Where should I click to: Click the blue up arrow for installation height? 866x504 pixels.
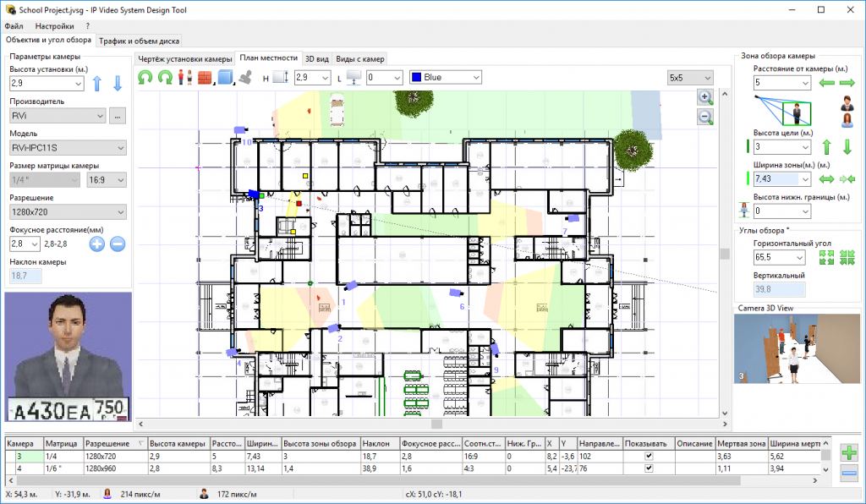click(x=97, y=83)
